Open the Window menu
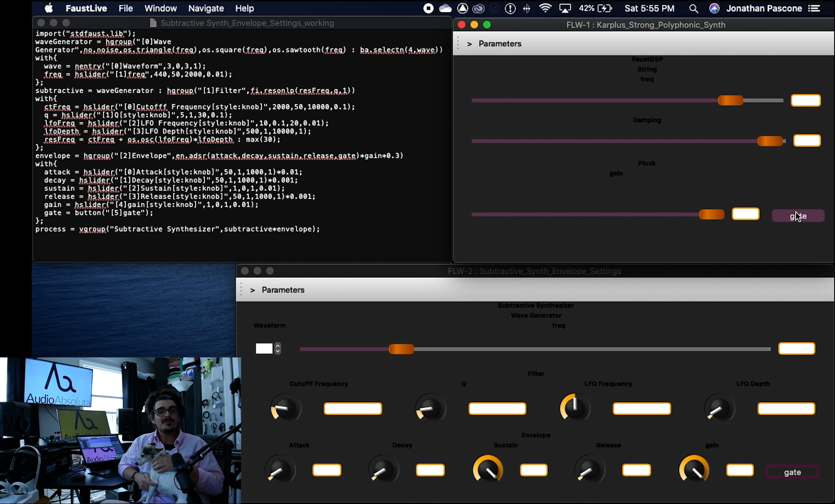This screenshot has height=504, width=835. point(160,8)
